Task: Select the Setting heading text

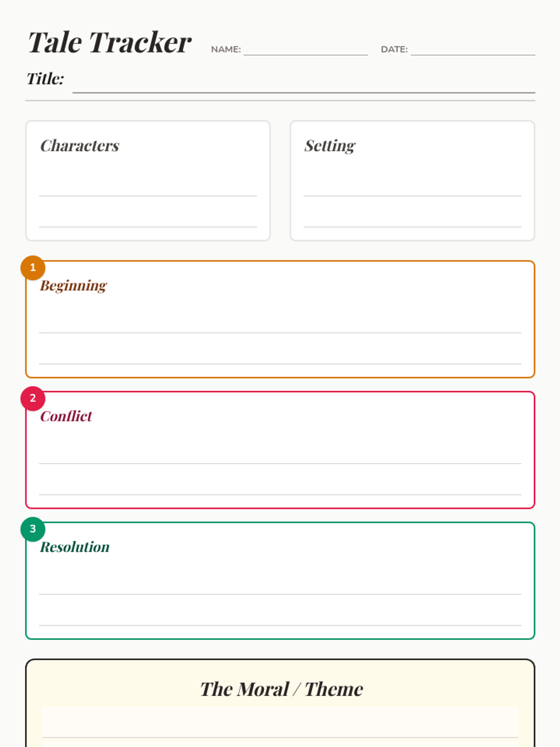Action: point(330,146)
